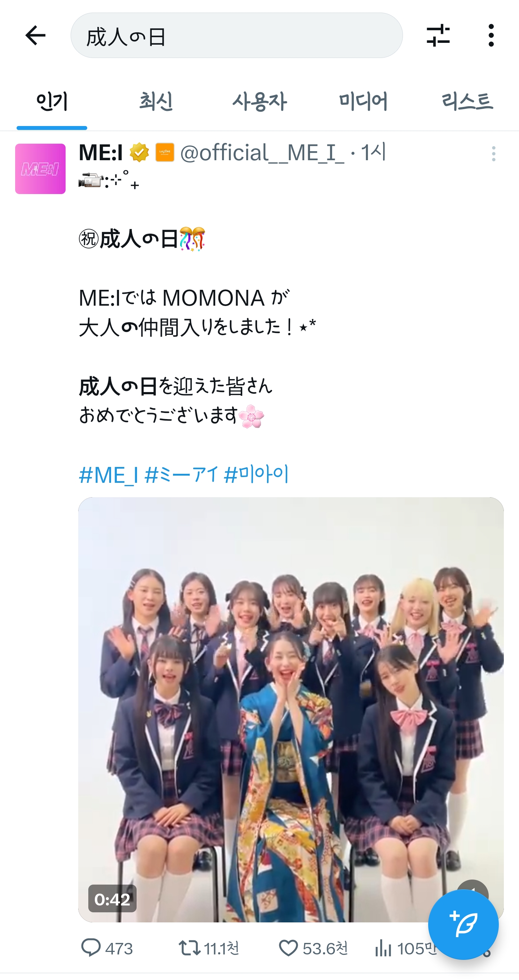Open search filter settings icon
519x980 pixels.
pos(438,35)
